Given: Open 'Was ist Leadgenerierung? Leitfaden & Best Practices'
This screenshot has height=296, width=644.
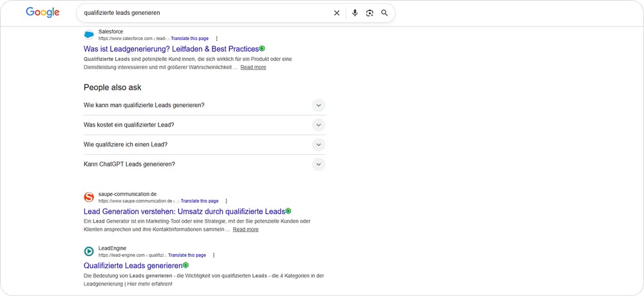Looking at the screenshot, I should (171, 49).
